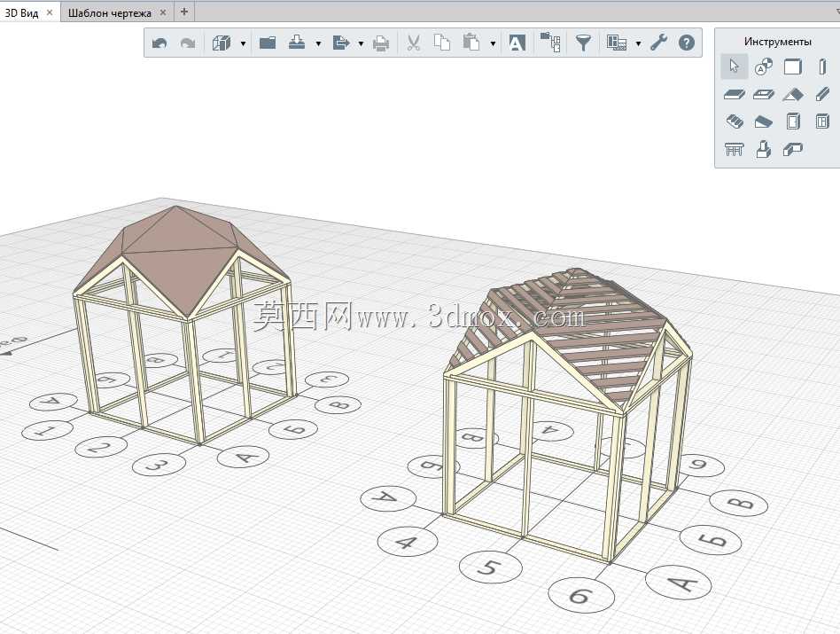The width and height of the screenshot is (840, 634).
Task: Select axis bubble labeled 6
Action: [581, 595]
